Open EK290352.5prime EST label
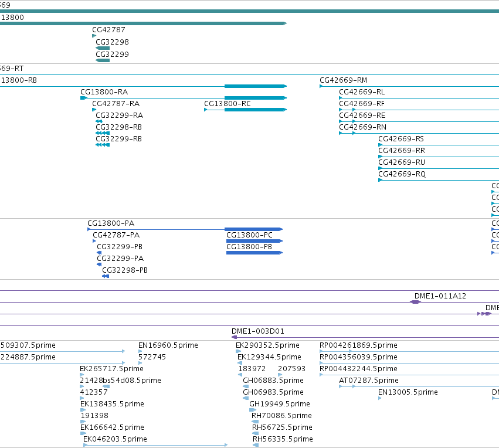The width and height of the screenshot is (499, 448). (x=267, y=345)
